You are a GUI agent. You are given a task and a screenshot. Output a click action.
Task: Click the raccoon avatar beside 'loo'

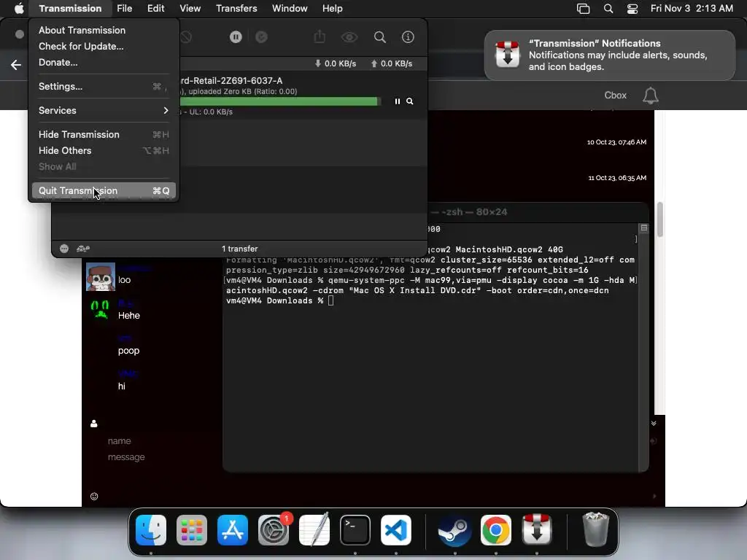pos(101,276)
